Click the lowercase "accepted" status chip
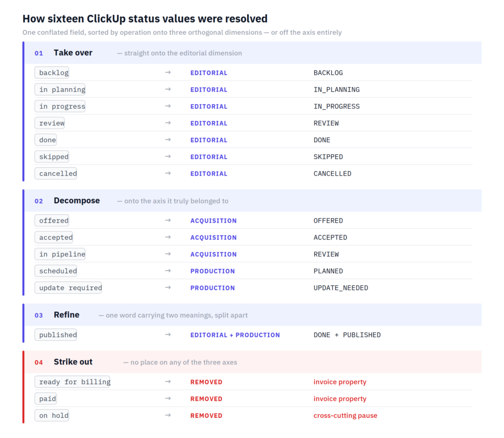Viewport: 504px width, 438px height. pyautogui.click(x=54, y=237)
